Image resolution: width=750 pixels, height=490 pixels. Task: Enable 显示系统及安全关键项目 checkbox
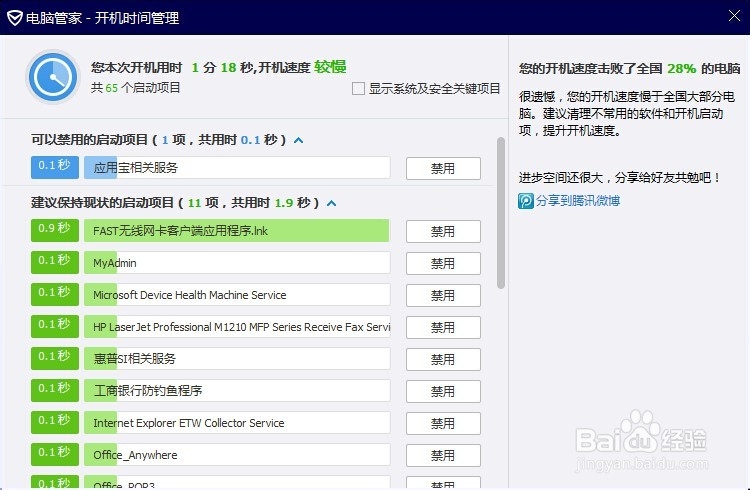[358, 89]
